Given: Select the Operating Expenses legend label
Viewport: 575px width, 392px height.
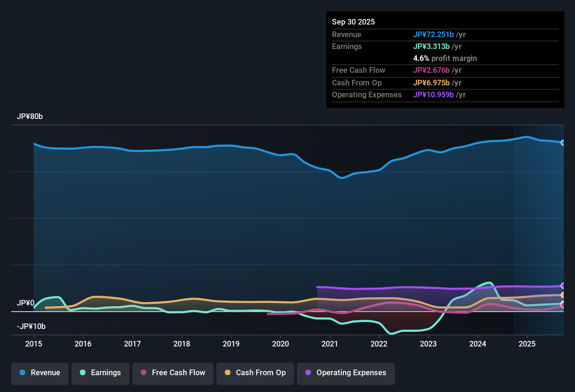Looking at the screenshot, I should pos(351,373).
